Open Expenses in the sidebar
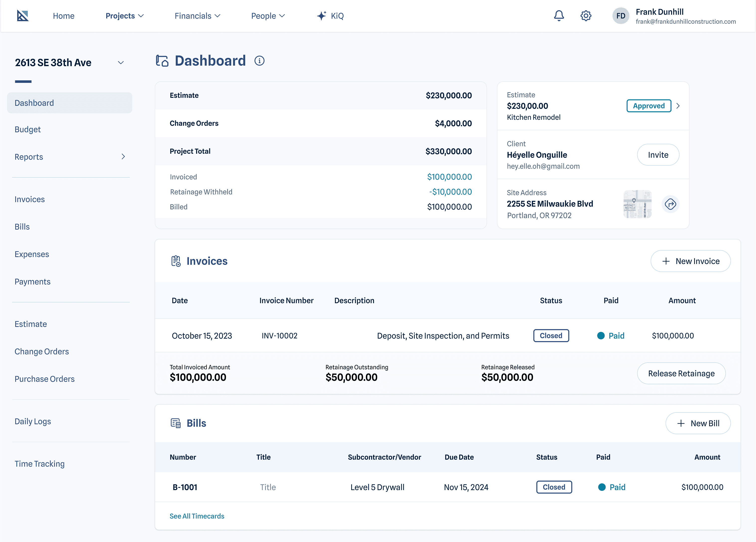This screenshot has height=542, width=756. [x=32, y=254]
